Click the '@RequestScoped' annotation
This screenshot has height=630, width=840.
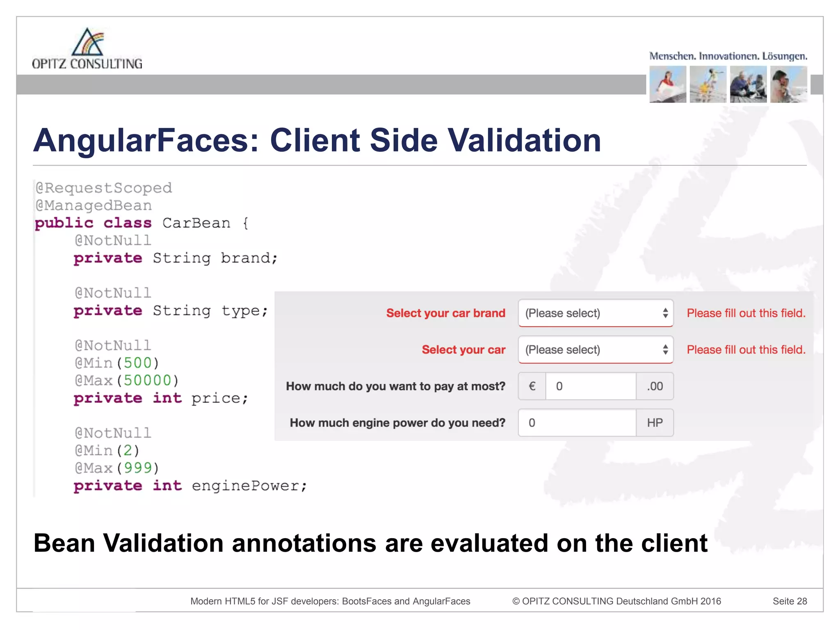104,188
